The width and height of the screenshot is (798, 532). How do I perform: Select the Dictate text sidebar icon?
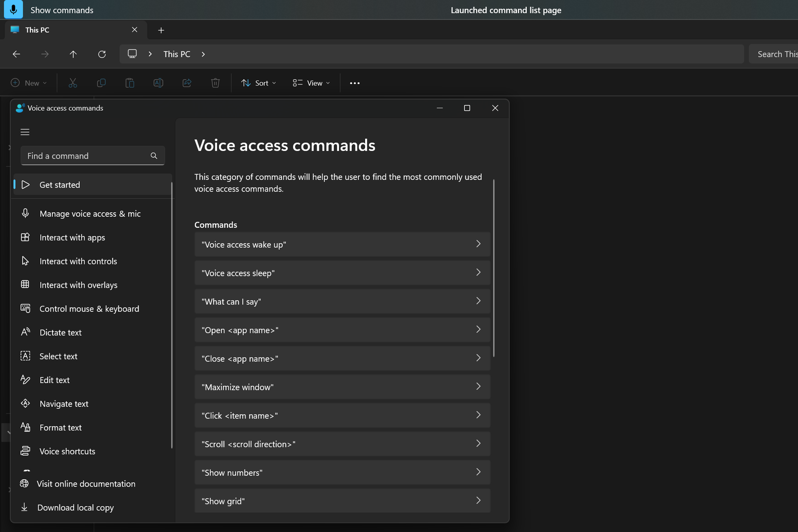[25, 332]
